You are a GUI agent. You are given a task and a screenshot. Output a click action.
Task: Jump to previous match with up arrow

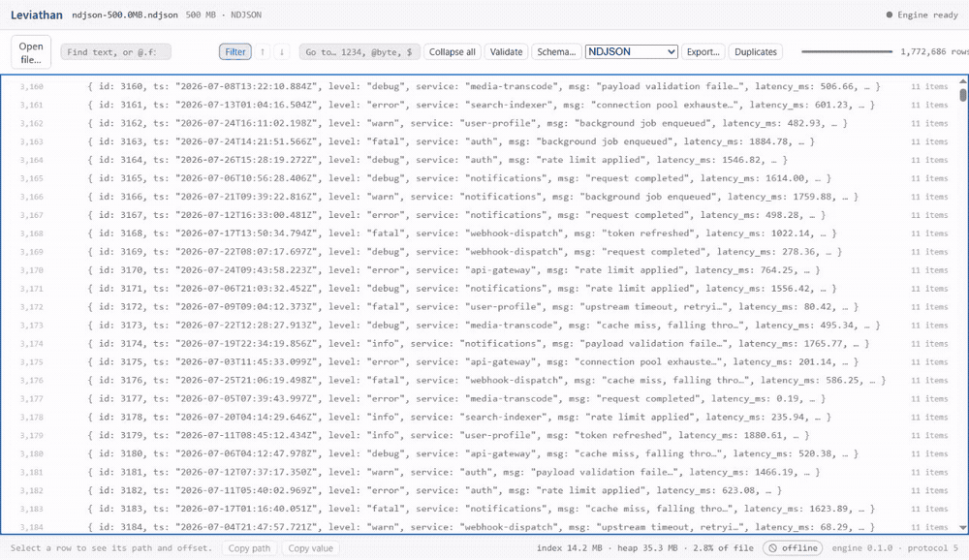click(x=263, y=52)
